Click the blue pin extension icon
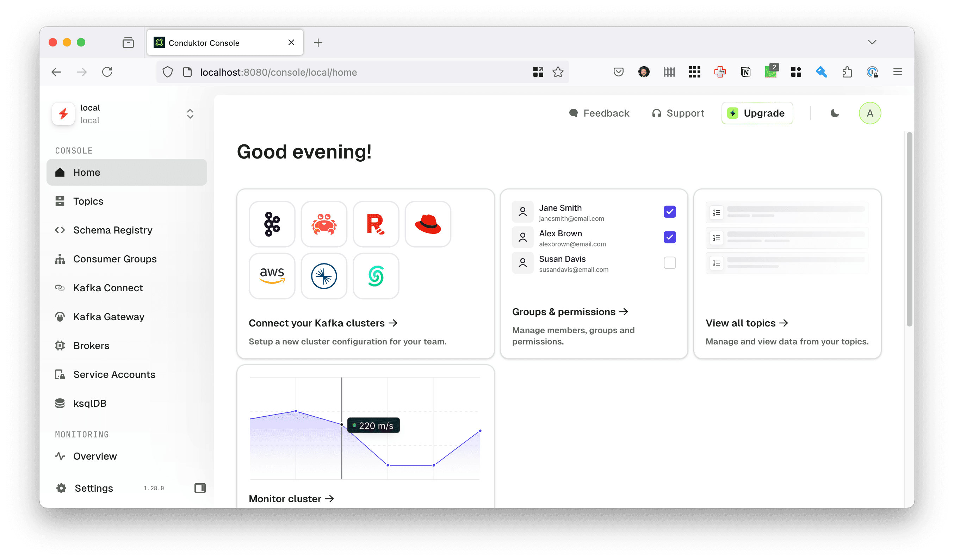Image resolution: width=954 pixels, height=560 pixels. click(x=821, y=72)
